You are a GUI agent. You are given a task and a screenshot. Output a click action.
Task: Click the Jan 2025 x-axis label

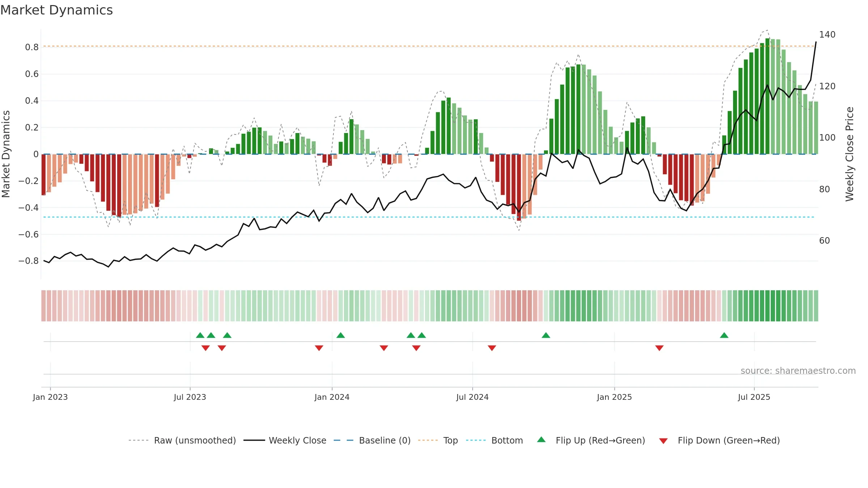pos(614,397)
